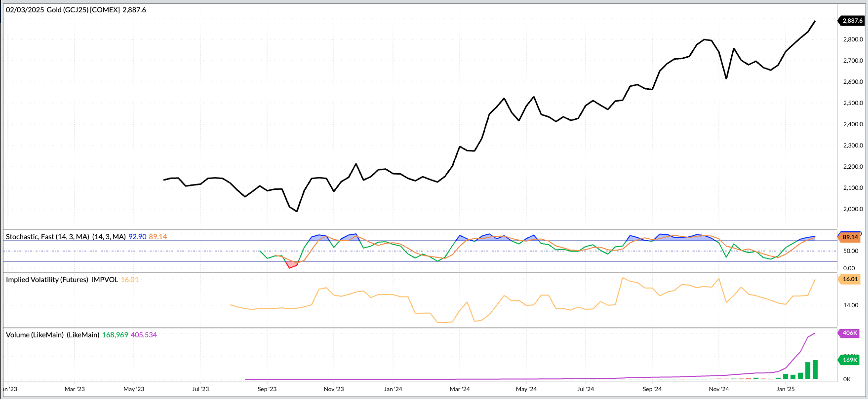Click the 2,500.0 price axis label

click(853, 103)
